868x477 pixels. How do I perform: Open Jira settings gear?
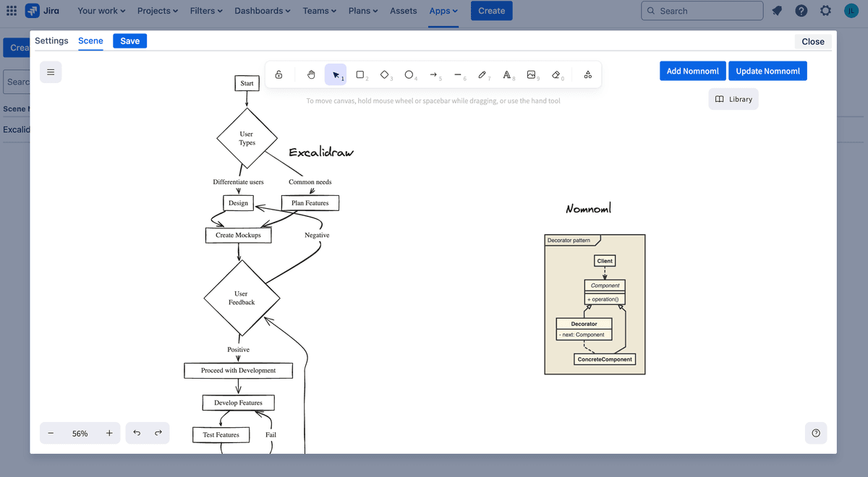(825, 11)
